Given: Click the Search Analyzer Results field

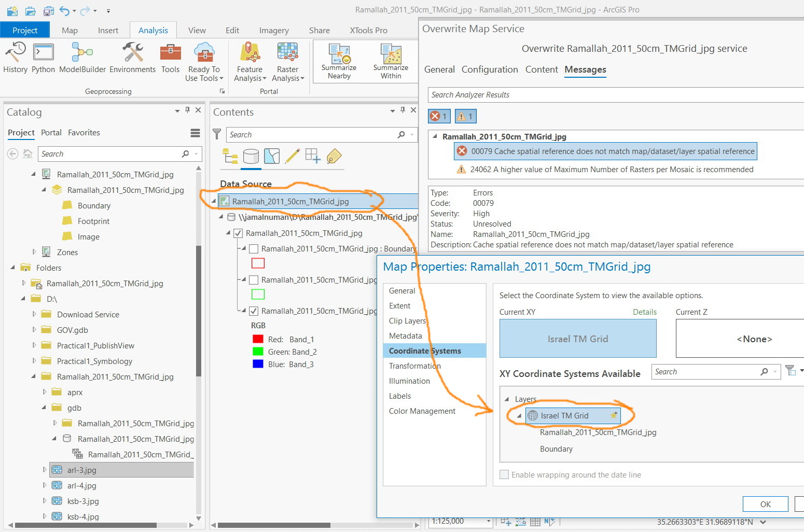Looking at the screenshot, I should tap(616, 95).
